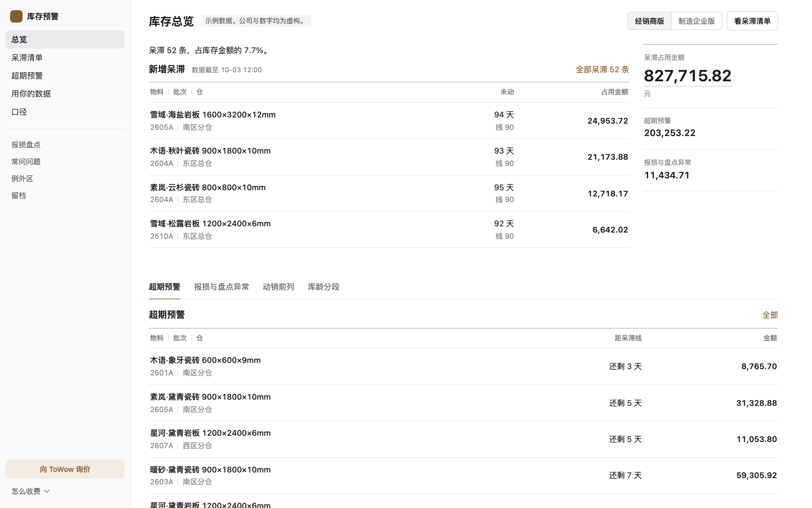Click the amount 21,173.88

[608, 157]
